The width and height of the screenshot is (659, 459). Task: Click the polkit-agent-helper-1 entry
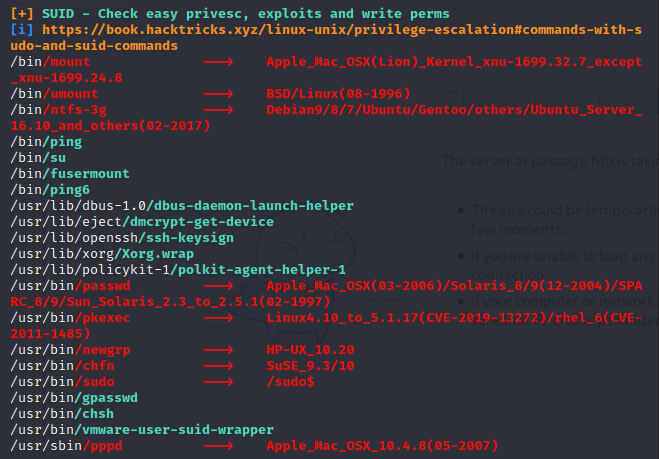[178, 269]
